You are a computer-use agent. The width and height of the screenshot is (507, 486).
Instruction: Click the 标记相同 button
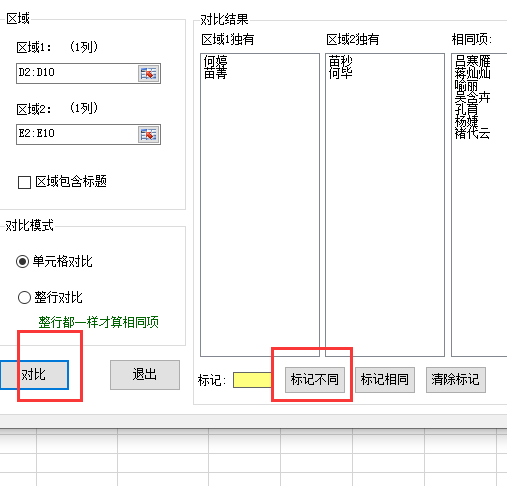coord(385,380)
